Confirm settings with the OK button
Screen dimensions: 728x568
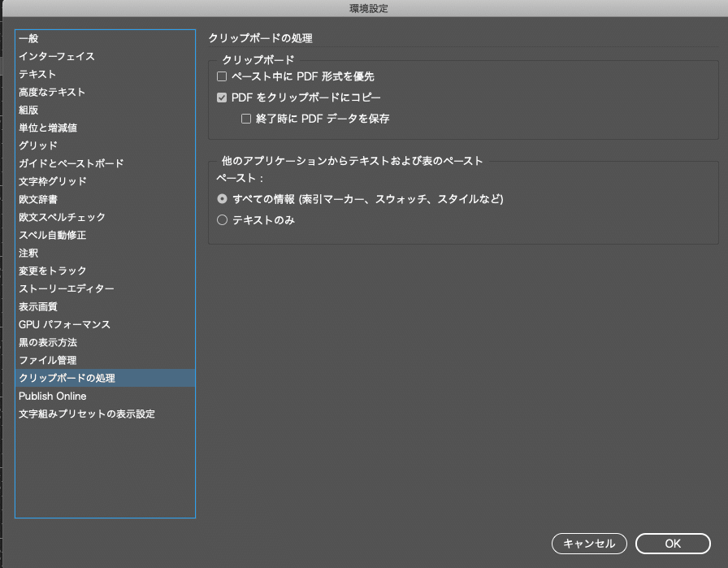click(x=672, y=543)
